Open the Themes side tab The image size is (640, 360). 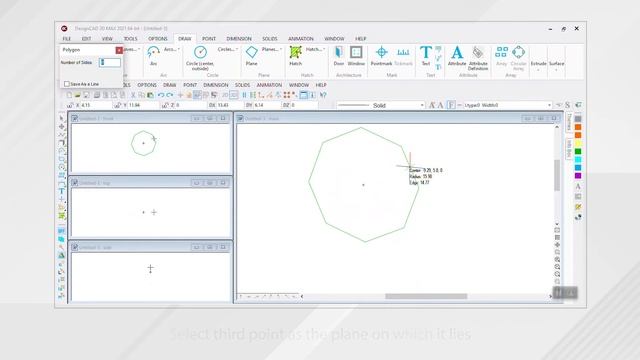569,122
